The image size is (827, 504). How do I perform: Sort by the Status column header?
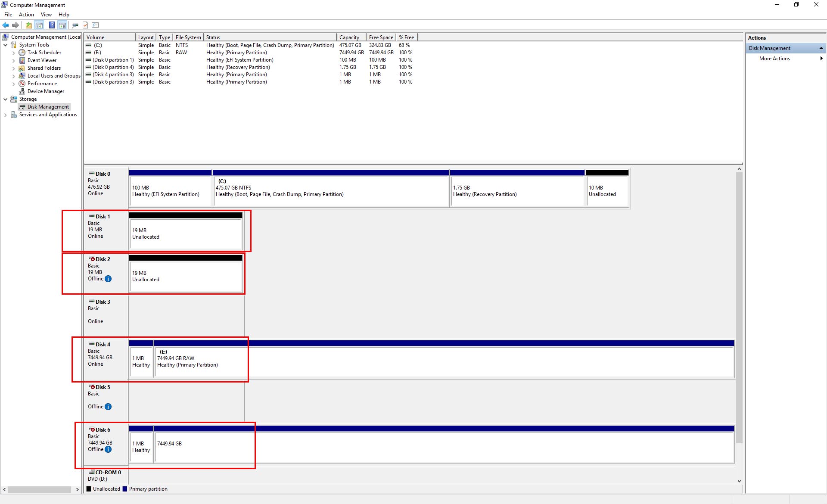(x=270, y=37)
